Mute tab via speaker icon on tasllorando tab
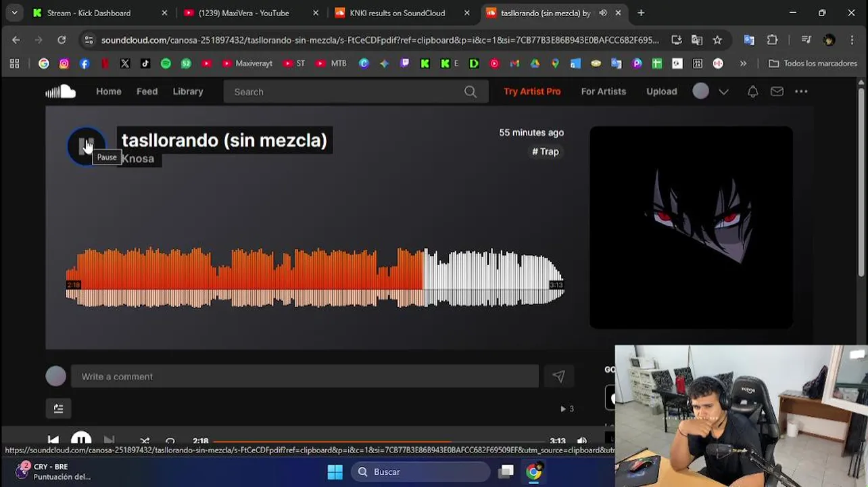Viewport: 868px width, 487px height. [602, 13]
